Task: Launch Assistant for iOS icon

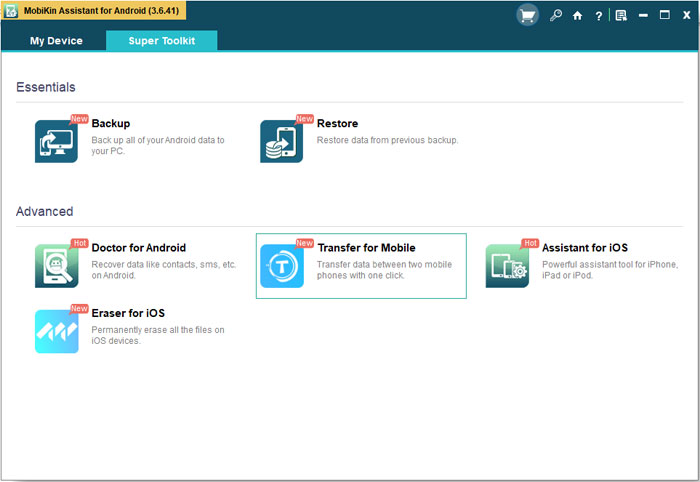Action: click(x=507, y=266)
